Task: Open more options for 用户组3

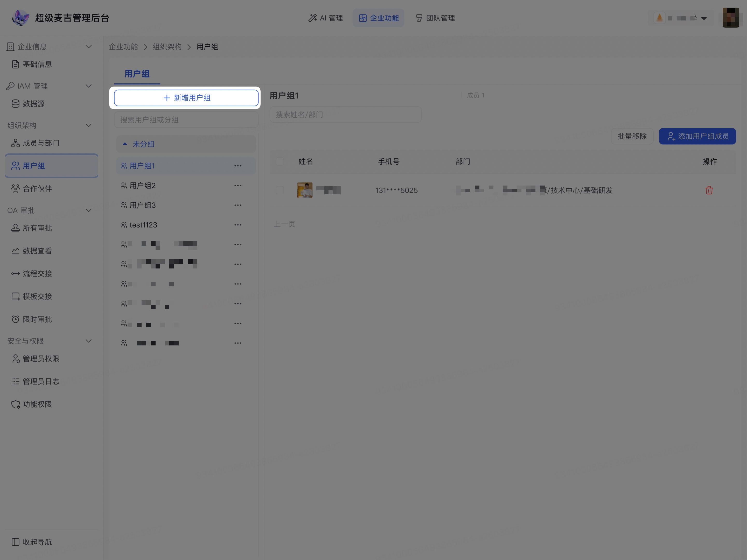Action: tap(238, 205)
